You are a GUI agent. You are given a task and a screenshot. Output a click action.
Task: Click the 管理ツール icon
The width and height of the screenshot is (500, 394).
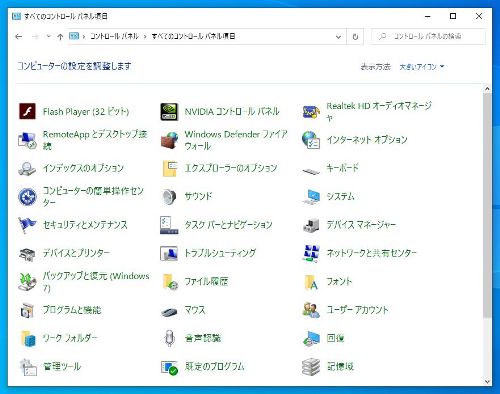coord(28,367)
